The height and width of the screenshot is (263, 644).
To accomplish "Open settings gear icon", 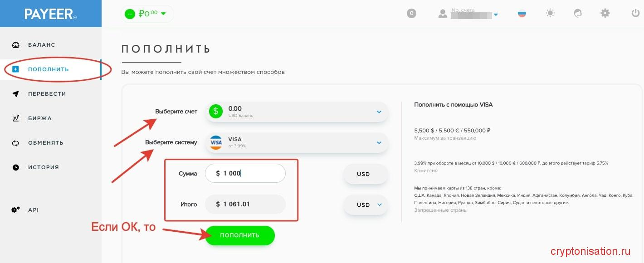I will (x=605, y=14).
